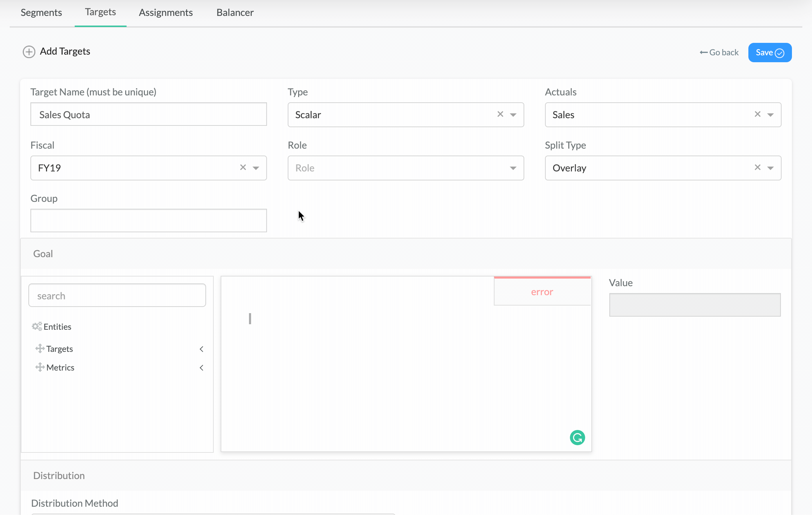812x515 pixels.
Task: Expand the Targets tree chevron
Action: [x=201, y=349]
